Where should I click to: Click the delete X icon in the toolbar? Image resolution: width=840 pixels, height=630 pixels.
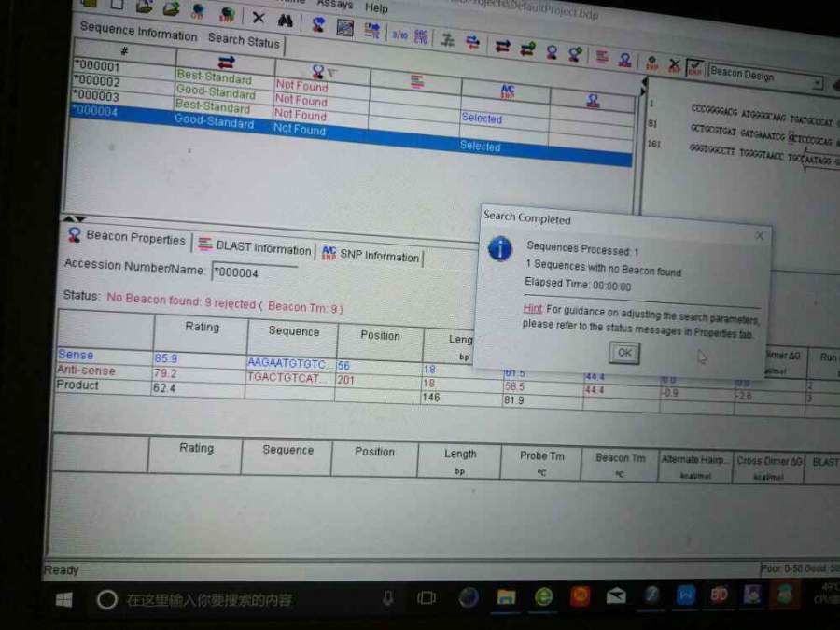pyautogui.click(x=259, y=19)
